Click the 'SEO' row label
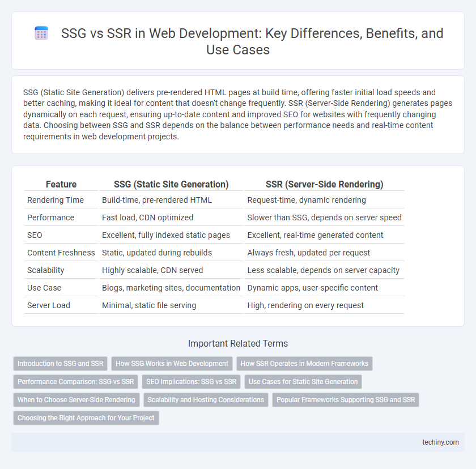Image resolution: width=476 pixels, height=469 pixels. 35,235
